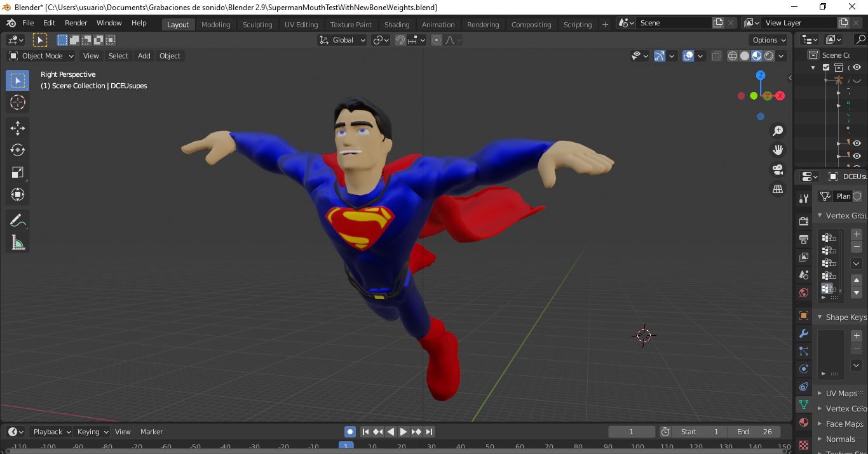Viewport: 868px width, 454px height.
Task: Switch to wireframe viewport shading
Action: pyautogui.click(x=733, y=56)
